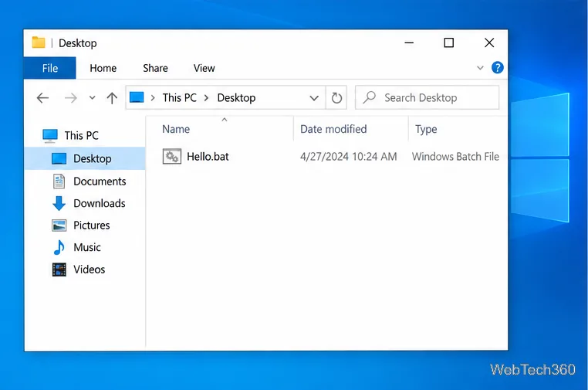The image size is (588, 390).
Task: Open the File ribbon tab
Action: point(50,68)
